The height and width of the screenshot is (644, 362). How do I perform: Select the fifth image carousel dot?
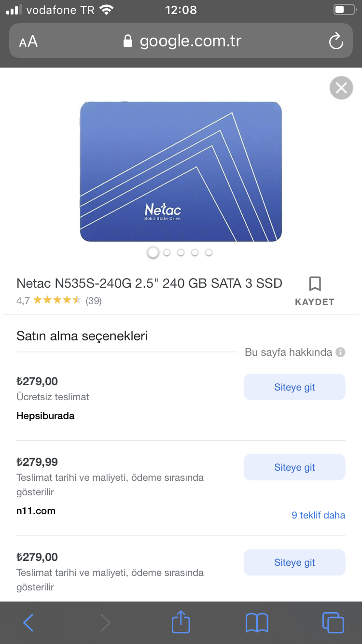[209, 252]
